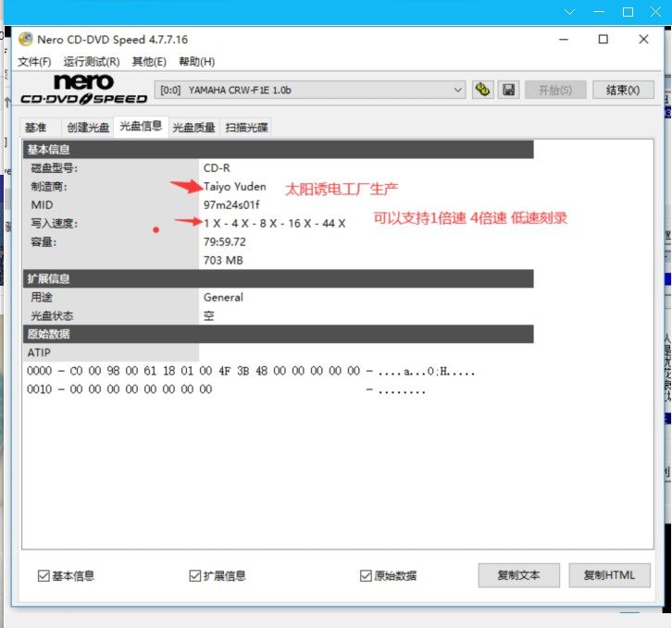
Task: Click the ATIP label row
Action: click(110, 352)
